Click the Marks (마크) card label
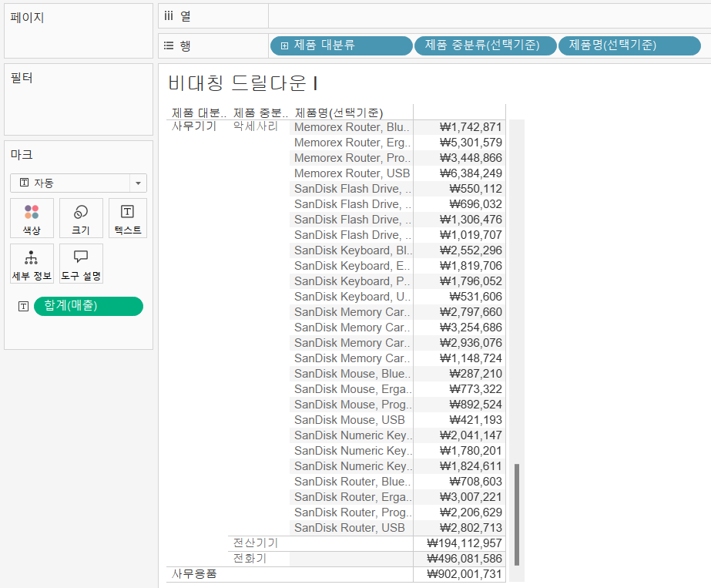Viewport: 711px width, 588px height. point(22,155)
